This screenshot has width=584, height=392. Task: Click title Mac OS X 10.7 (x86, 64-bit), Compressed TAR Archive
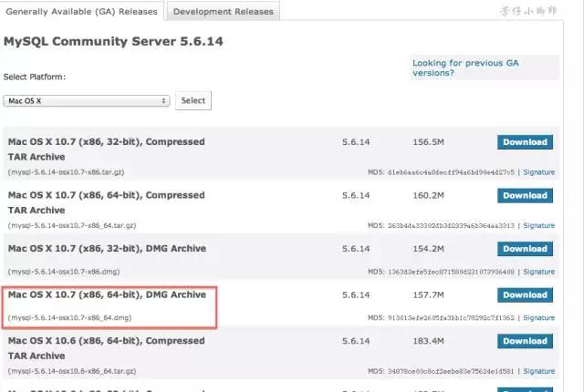(x=106, y=202)
